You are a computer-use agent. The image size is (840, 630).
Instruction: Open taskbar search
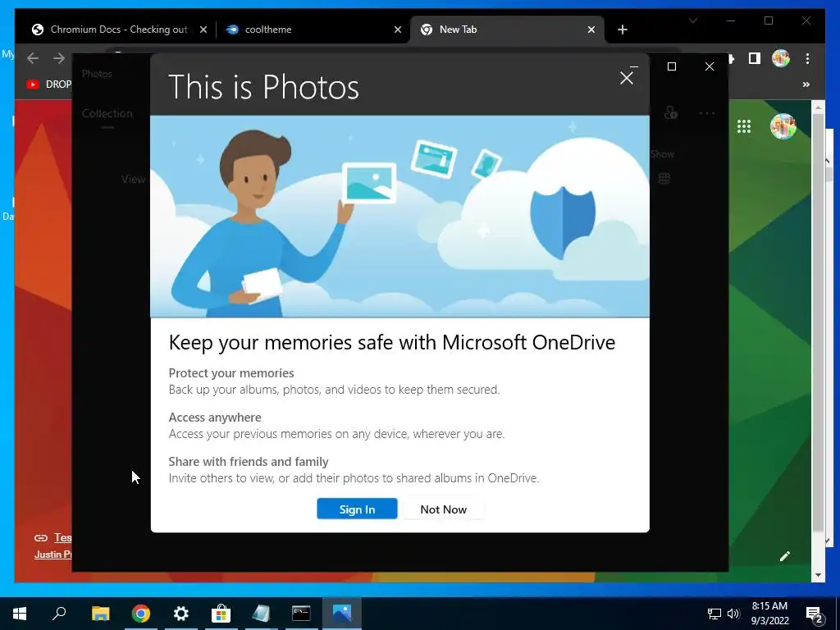[59, 614]
